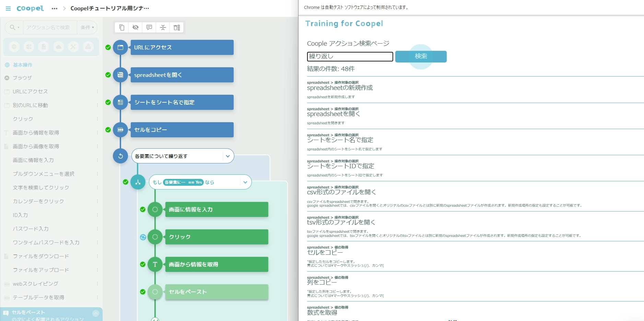This screenshot has height=321, width=644.
Task: Select the セルをペースト step block in flow
Action: tap(216, 292)
